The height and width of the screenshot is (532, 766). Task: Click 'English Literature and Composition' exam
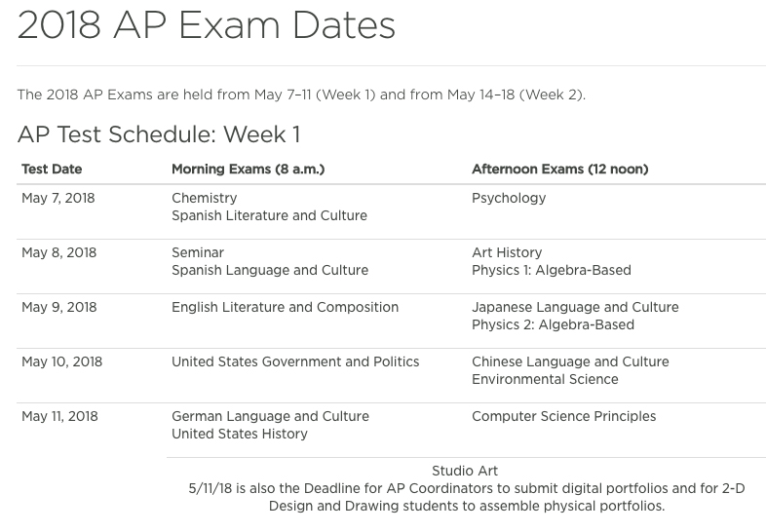click(x=286, y=307)
